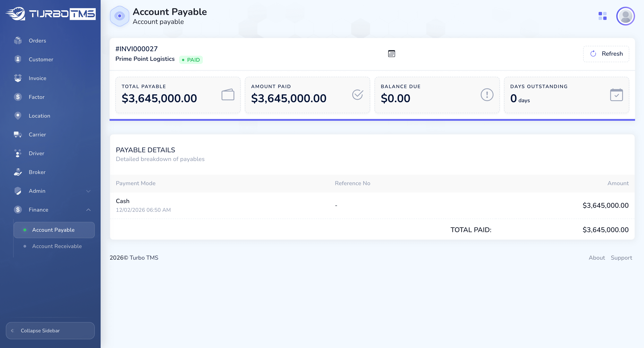The width and height of the screenshot is (644, 348).
Task: Click the 12/02/2026 06:50 AM timestamp
Action: pyautogui.click(x=143, y=210)
